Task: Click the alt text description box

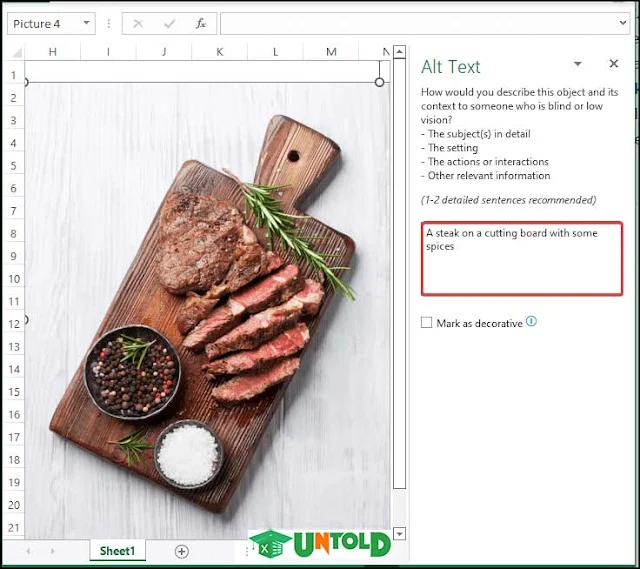Action: point(522,258)
